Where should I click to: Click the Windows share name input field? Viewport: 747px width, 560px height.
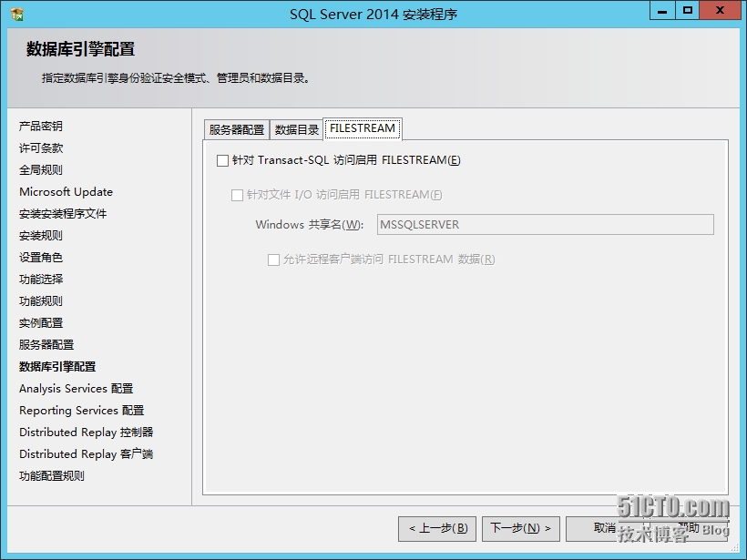(546, 224)
